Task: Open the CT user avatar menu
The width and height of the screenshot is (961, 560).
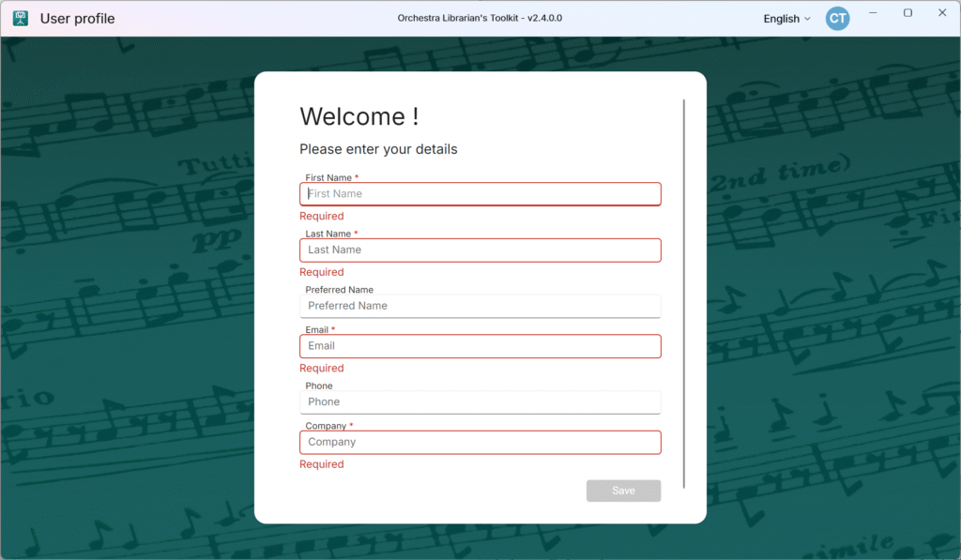Action: 837,18
